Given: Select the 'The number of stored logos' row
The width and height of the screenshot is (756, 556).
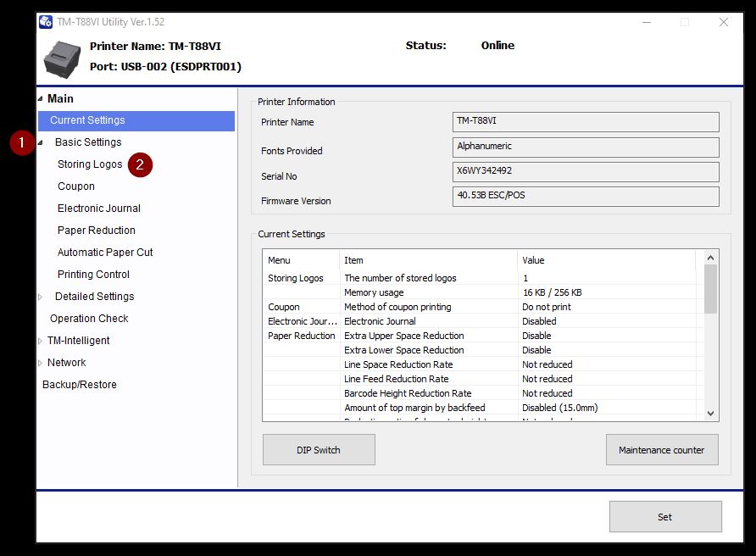Looking at the screenshot, I should tap(482, 278).
